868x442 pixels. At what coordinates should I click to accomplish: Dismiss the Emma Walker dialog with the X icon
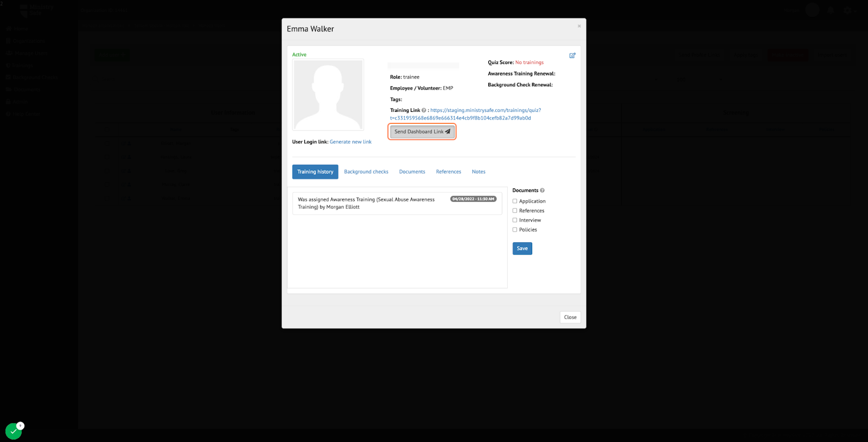pyautogui.click(x=579, y=26)
